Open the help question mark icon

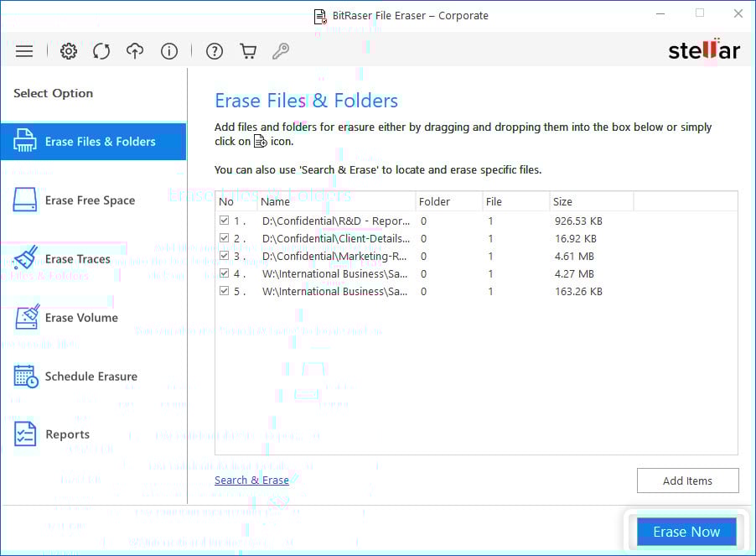point(215,51)
